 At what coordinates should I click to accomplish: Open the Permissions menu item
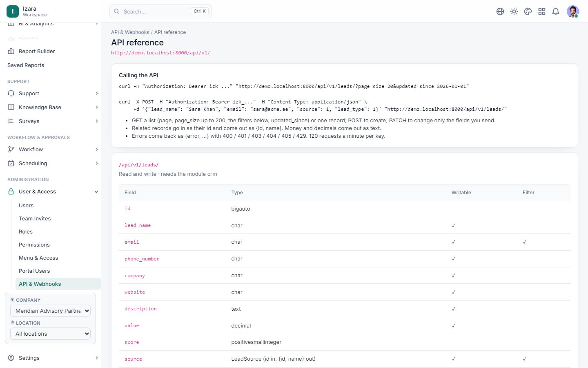tap(34, 245)
